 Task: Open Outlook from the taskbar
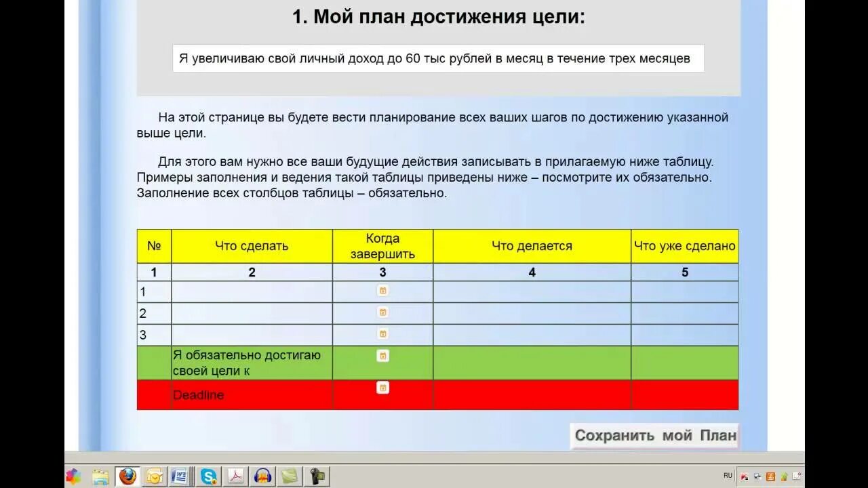tap(154, 476)
